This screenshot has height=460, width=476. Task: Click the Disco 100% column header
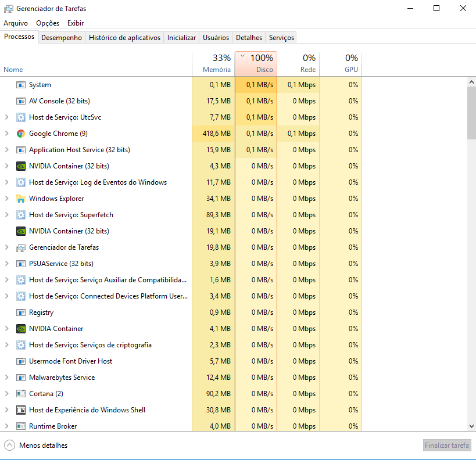tap(256, 64)
